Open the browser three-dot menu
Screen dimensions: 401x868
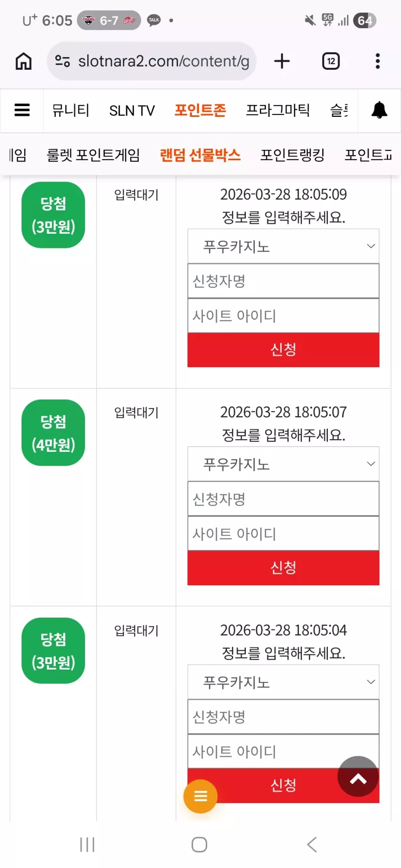click(377, 61)
